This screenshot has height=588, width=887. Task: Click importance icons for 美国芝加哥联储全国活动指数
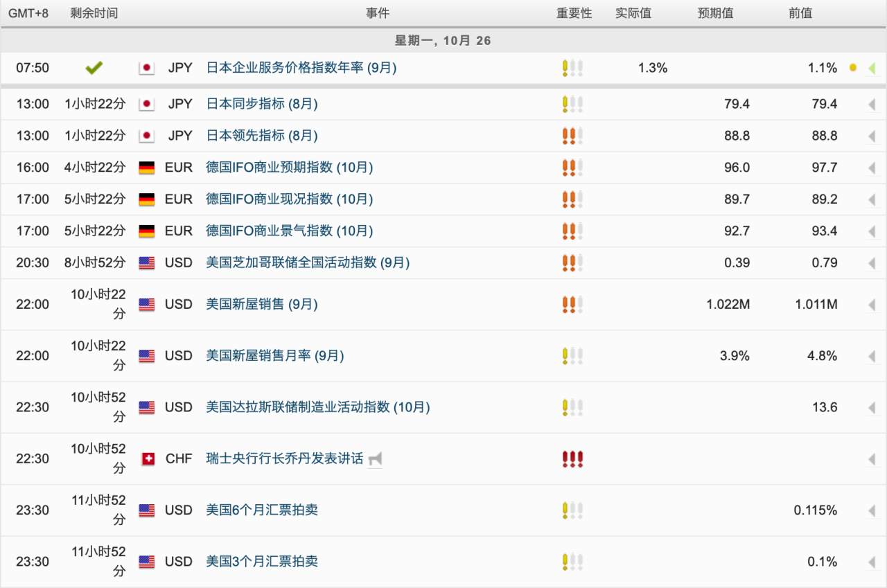click(572, 262)
